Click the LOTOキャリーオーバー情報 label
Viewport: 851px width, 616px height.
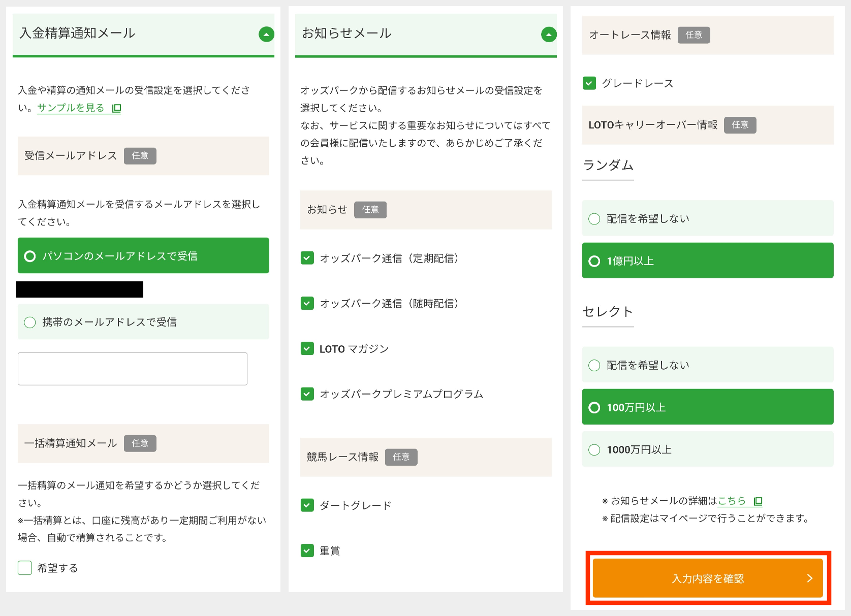(653, 125)
